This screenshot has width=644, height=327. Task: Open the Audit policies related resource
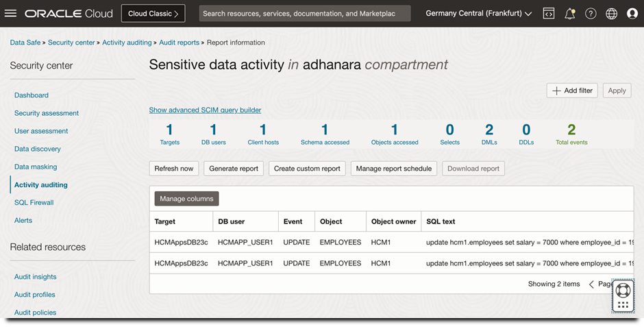pos(36,313)
